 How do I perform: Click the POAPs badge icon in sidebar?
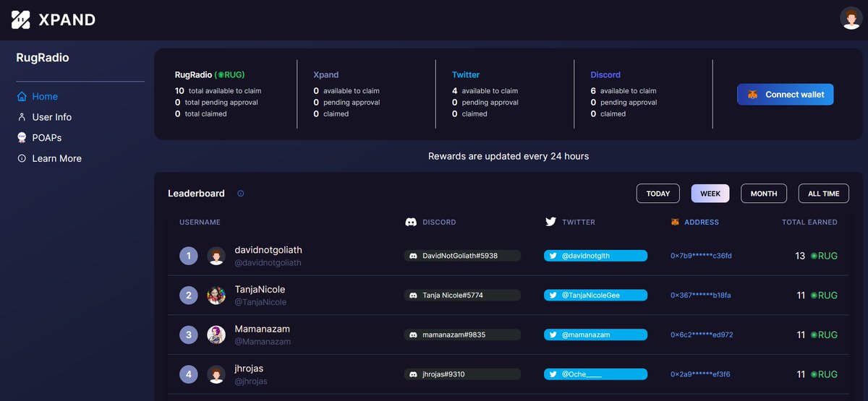pos(22,137)
